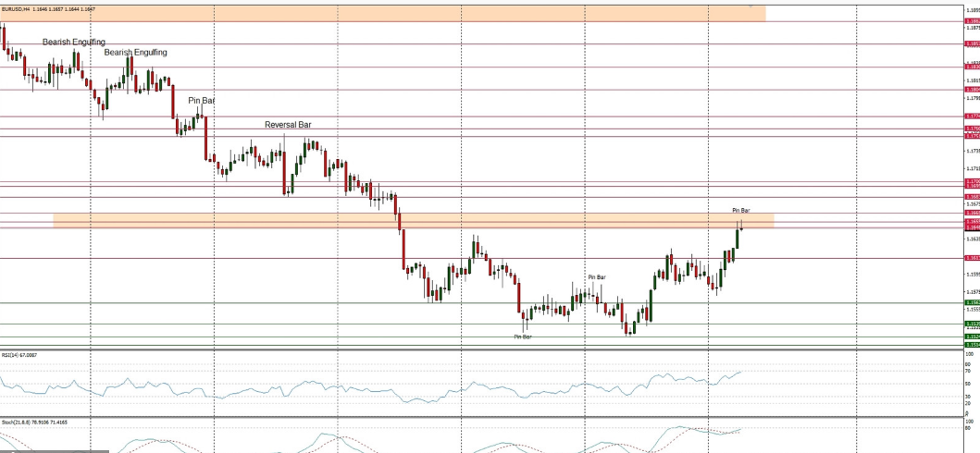
Task: Click the gray scrollbar at bottom left
Action: [x=54, y=451]
